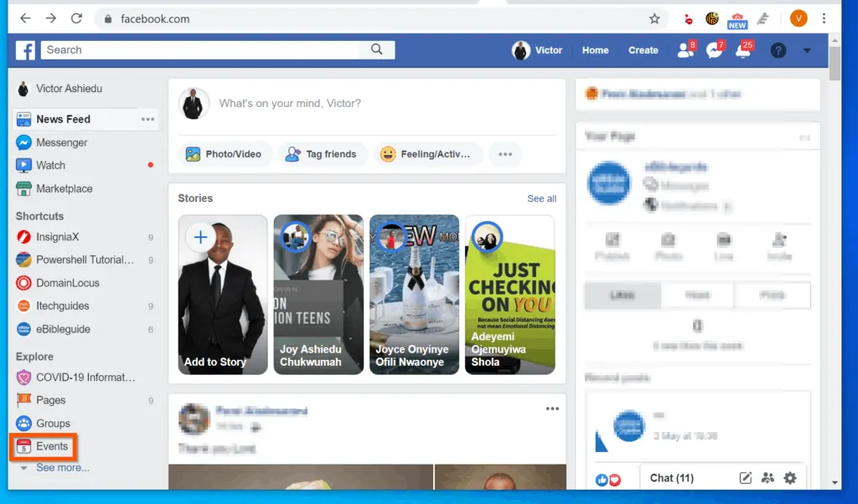
Task: Click Feeling/Activity button
Action: 426,154
